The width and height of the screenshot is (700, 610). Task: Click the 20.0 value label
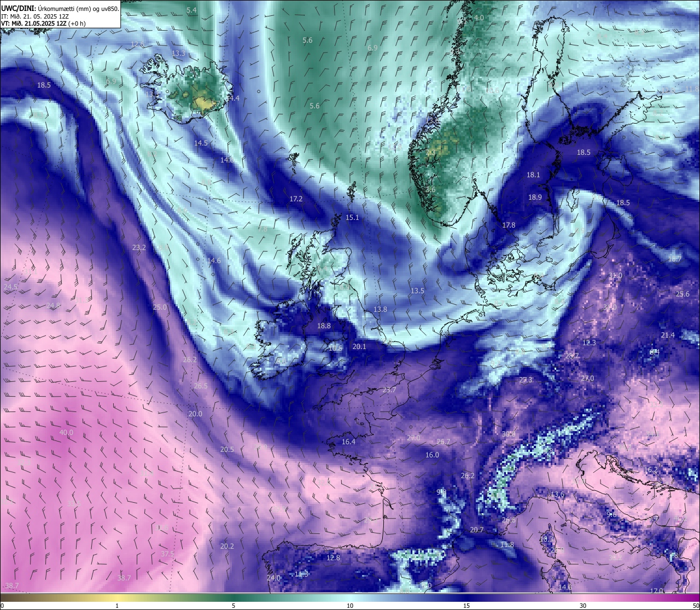(195, 414)
